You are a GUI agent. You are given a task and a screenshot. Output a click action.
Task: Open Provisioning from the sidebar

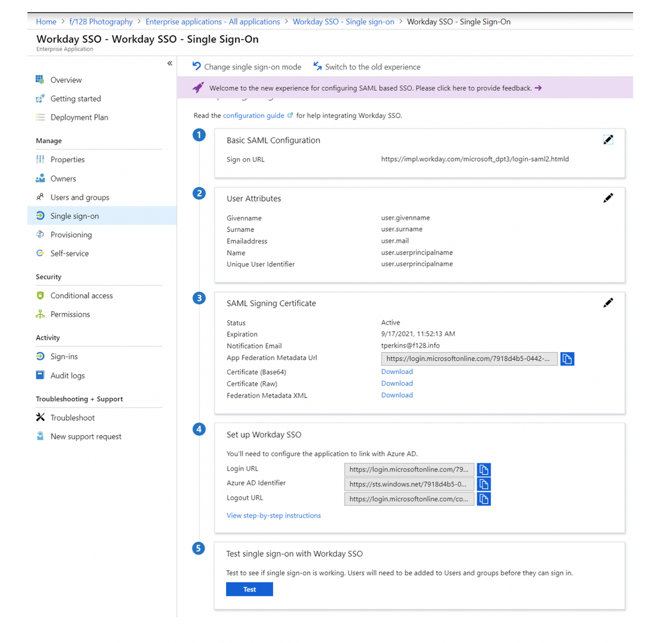(x=71, y=234)
